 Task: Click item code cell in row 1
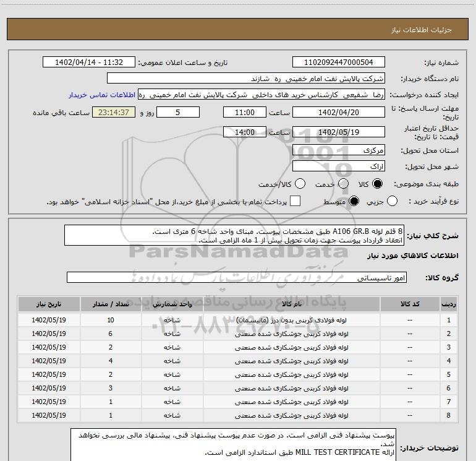410,320
